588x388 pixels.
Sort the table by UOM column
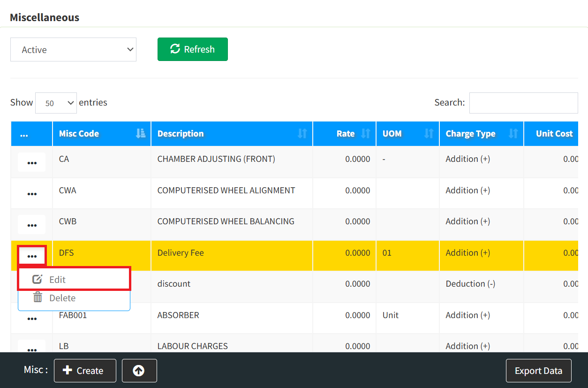point(428,134)
